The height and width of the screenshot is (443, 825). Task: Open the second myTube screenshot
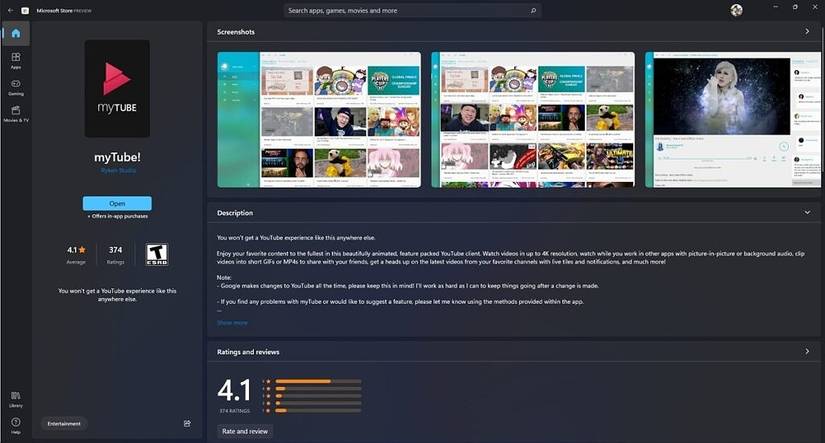tap(533, 119)
